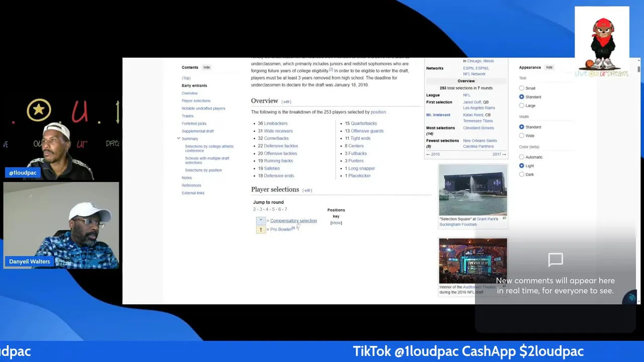Open the Selection Square fountain photo
The width and height of the screenshot is (644, 362).
click(473, 190)
